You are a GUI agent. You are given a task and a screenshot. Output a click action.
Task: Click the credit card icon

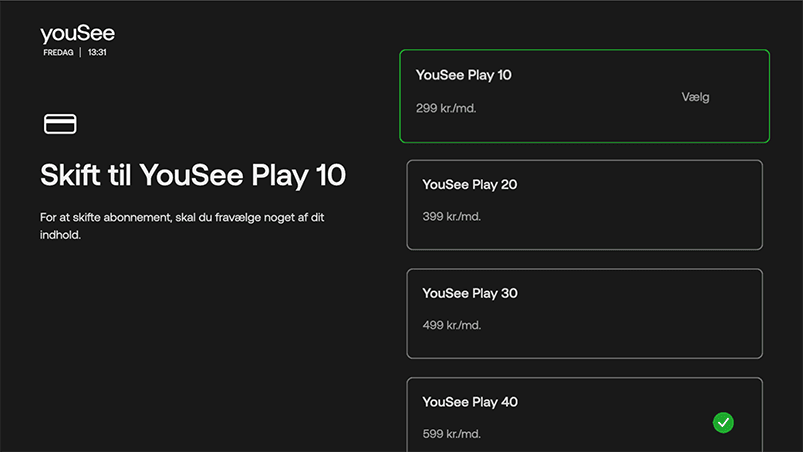[60, 124]
